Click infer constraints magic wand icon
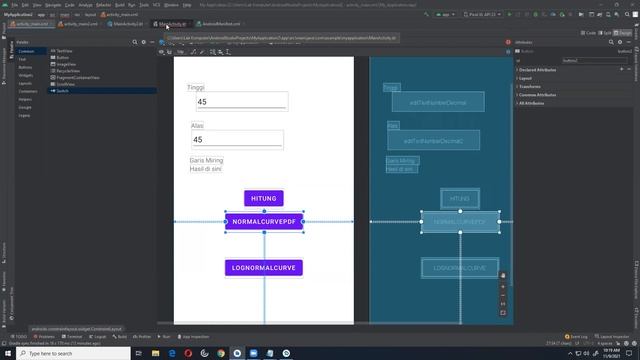 pyautogui.click(x=202, y=52)
